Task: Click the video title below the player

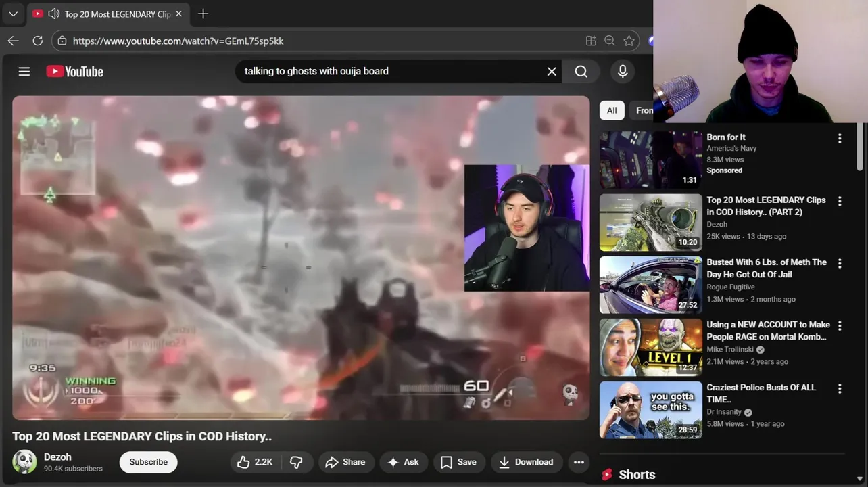Action: pos(142,436)
